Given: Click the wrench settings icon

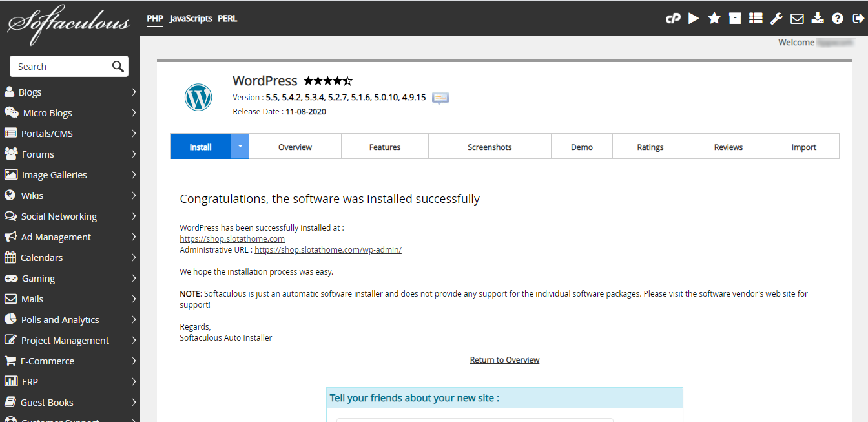Looking at the screenshot, I should (776, 18).
